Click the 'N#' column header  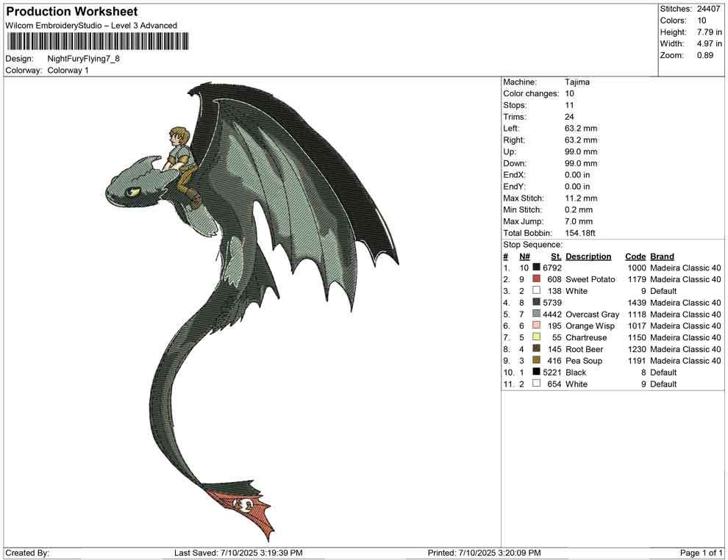click(x=524, y=256)
